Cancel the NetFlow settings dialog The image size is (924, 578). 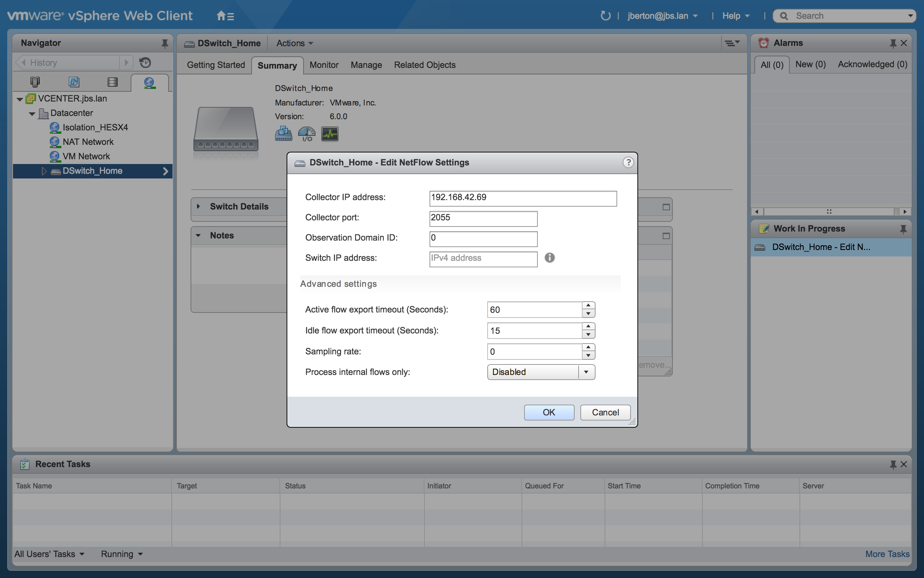[x=605, y=413]
